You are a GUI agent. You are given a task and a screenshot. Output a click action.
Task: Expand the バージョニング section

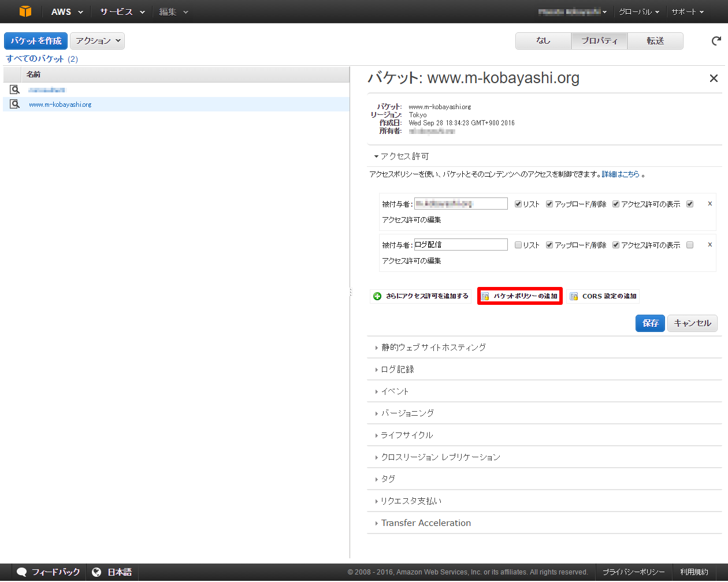pos(404,413)
